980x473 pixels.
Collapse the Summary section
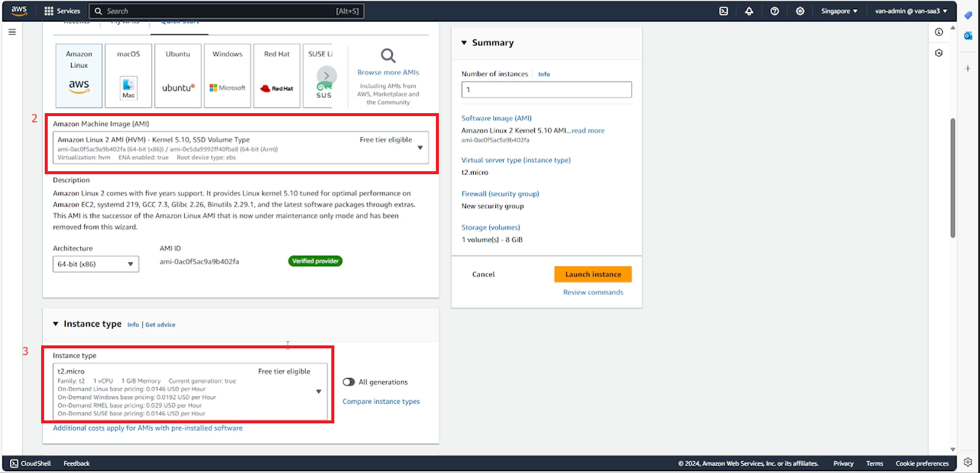tap(464, 43)
